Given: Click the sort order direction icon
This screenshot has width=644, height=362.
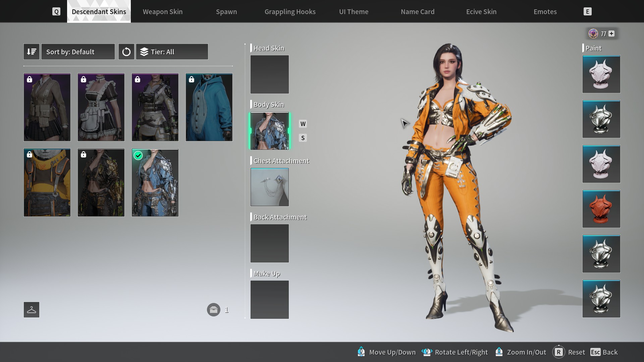Looking at the screenshot, I should [x=32, y=52].
